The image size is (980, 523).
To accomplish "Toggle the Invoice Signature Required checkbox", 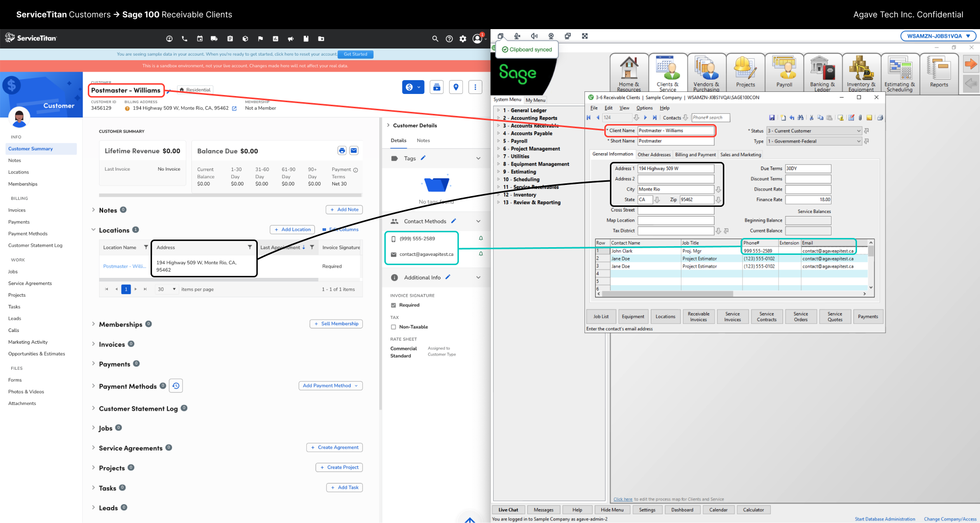I will tap(394, 305).
